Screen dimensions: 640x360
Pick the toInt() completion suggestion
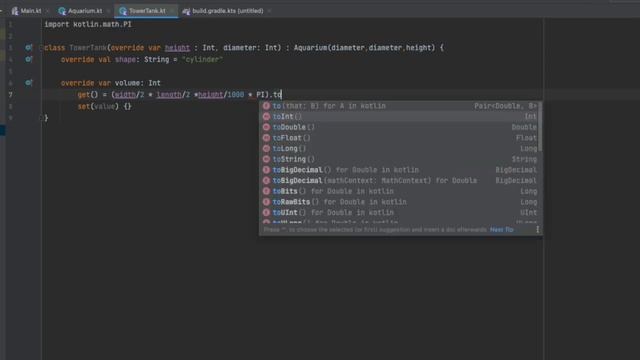tap(399, 117)
